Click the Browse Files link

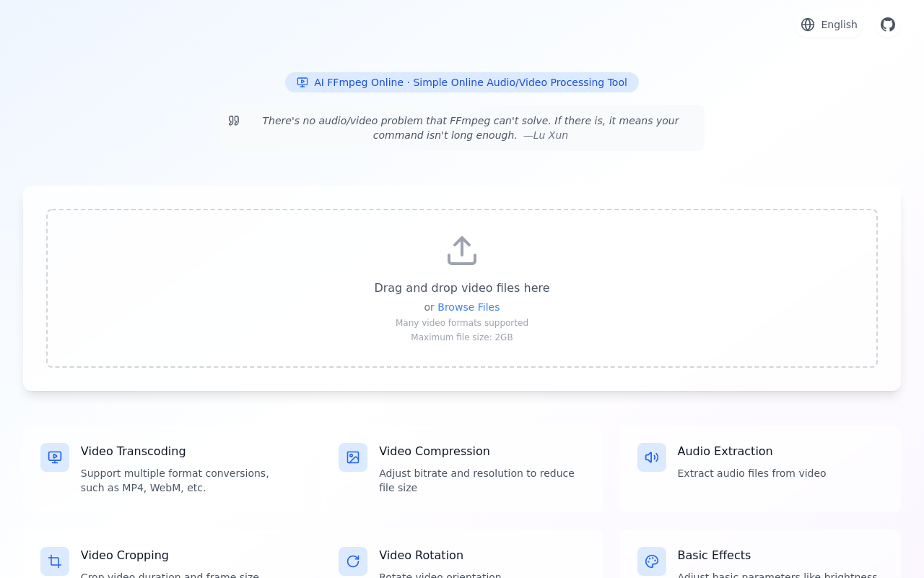(x=468, y=307)
